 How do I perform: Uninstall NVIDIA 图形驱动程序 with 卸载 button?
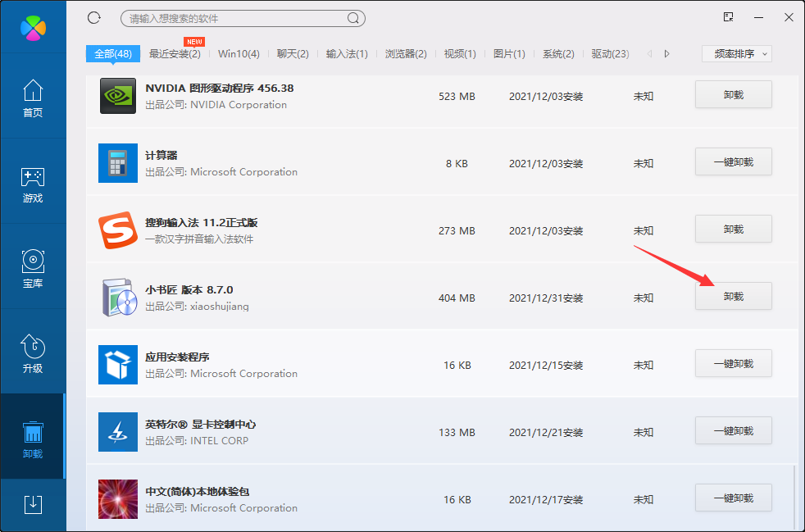coord(734,95)
